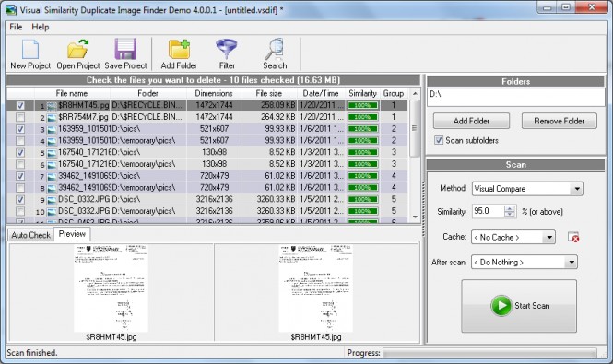
Task: Click the results list scrollbar thumb
Action: tap(415, 128)
